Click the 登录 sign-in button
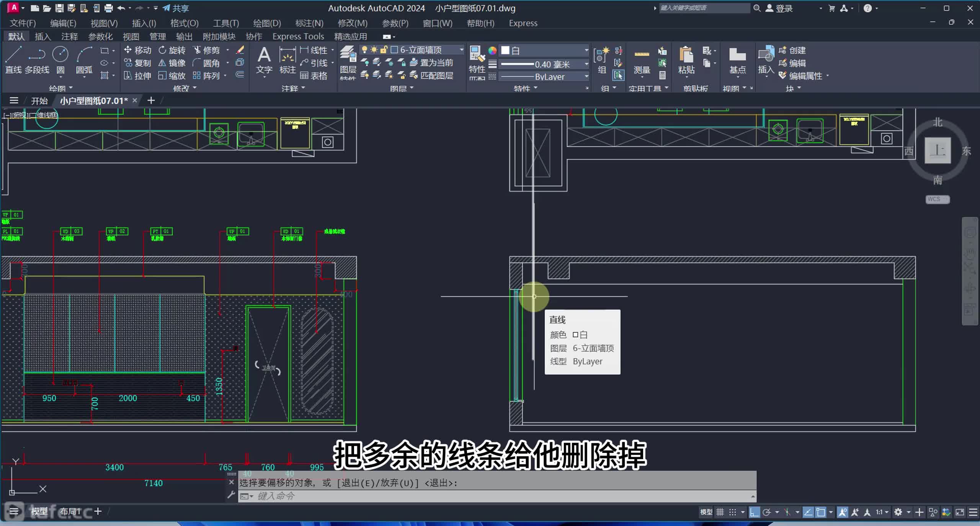Image resolution: width=980 pixels, height=526 pixels. (x=779, y=8)
